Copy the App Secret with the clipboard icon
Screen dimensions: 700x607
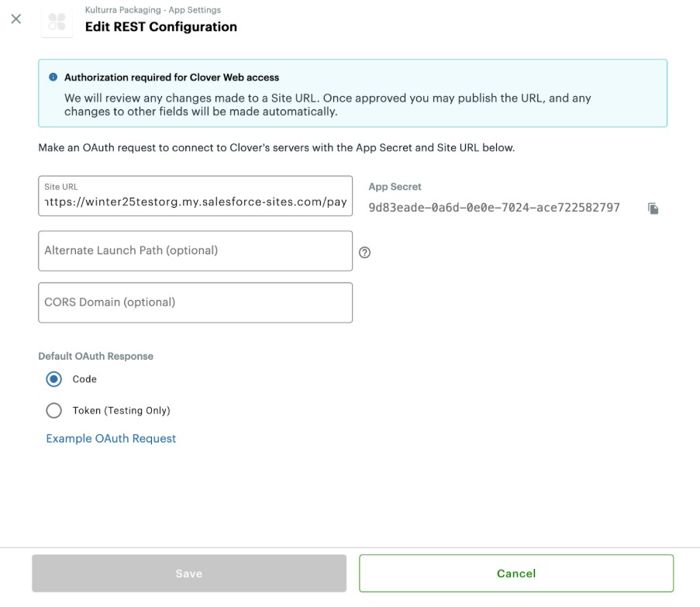click(x=653, y=209)
